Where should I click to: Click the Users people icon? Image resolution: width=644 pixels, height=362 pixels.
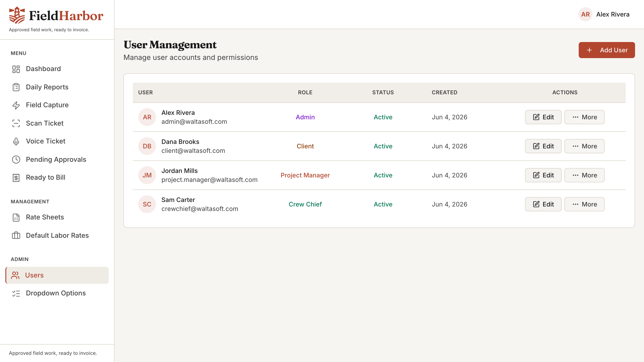point(15,275)
